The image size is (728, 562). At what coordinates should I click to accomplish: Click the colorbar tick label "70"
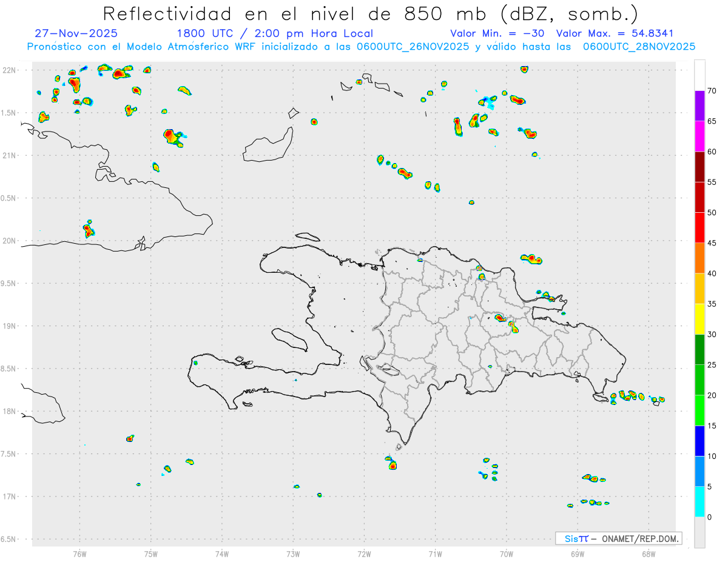point(712,91)
